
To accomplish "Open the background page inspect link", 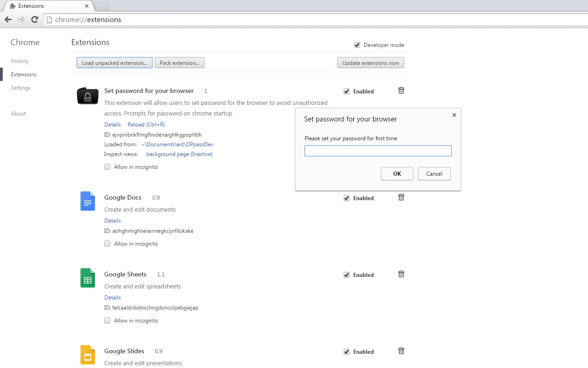I will coord(179,154).
